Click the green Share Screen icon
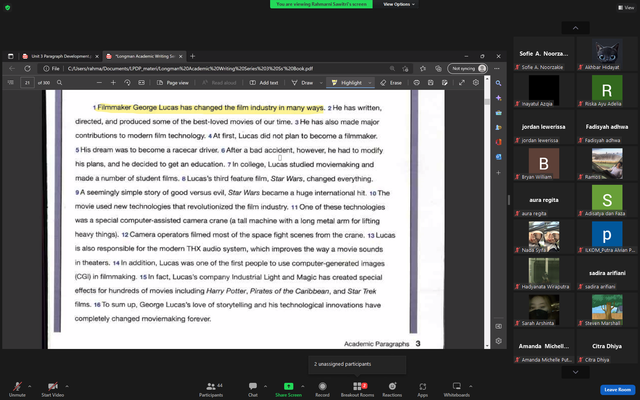 point(289,386)
